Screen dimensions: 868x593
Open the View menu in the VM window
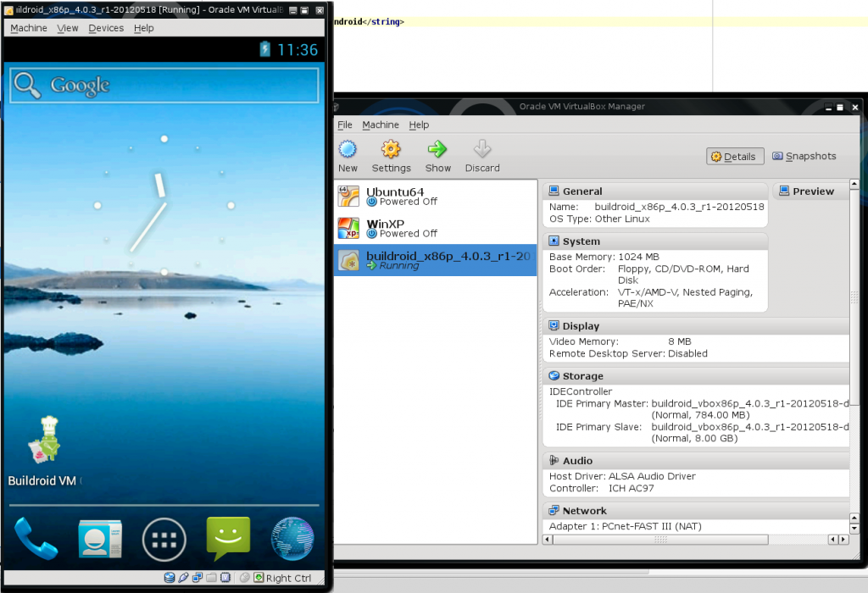[x=68, y=28]
